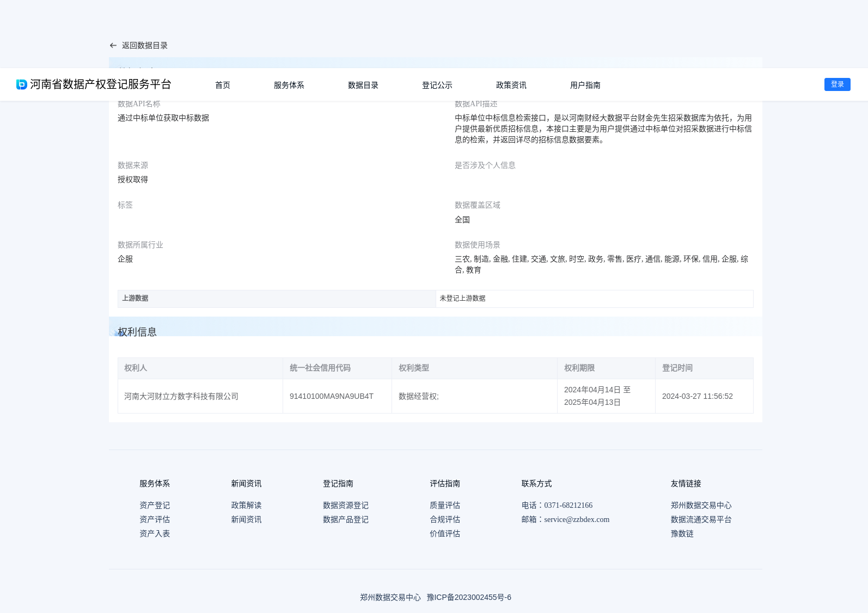Viewport: 868px width, 613px height.
Task: Open friend link 数据流通交易平台
Action: (701, 520)
